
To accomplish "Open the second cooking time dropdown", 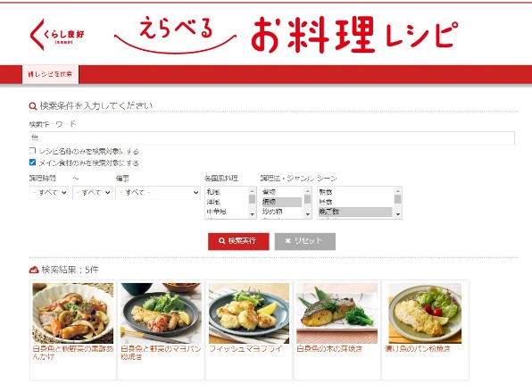I will [92, 193].
